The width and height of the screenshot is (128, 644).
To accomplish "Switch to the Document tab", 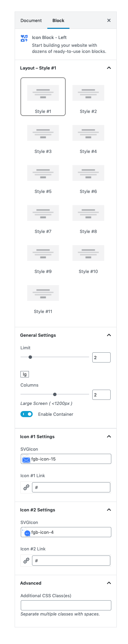I will (x=31, y=21).
